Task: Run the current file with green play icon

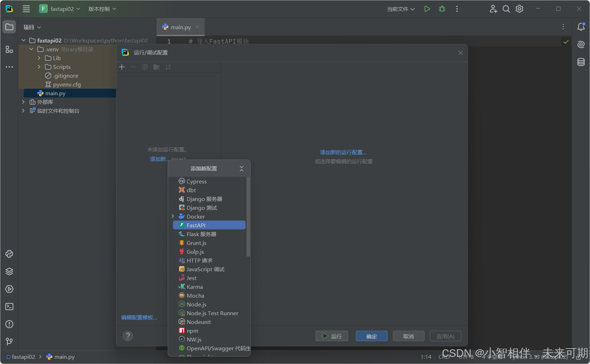Action: coord(427,9)
